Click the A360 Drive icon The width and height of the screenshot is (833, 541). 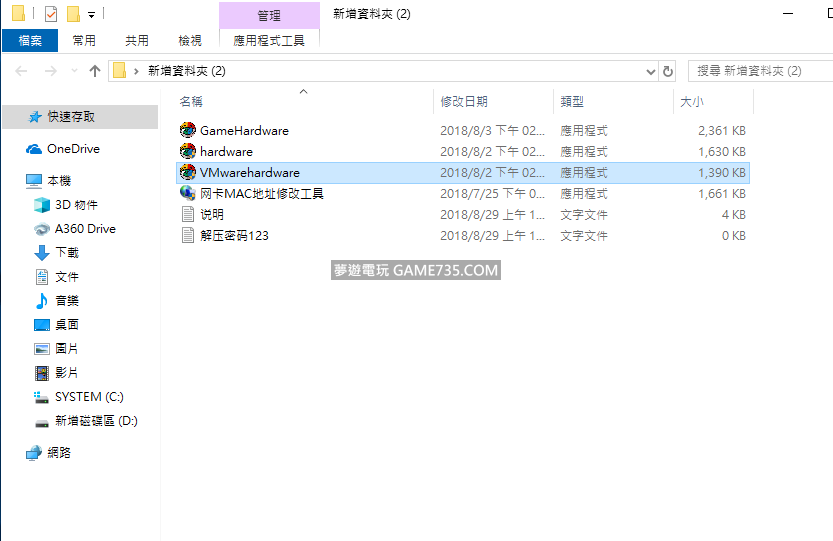tap(42, 229)
